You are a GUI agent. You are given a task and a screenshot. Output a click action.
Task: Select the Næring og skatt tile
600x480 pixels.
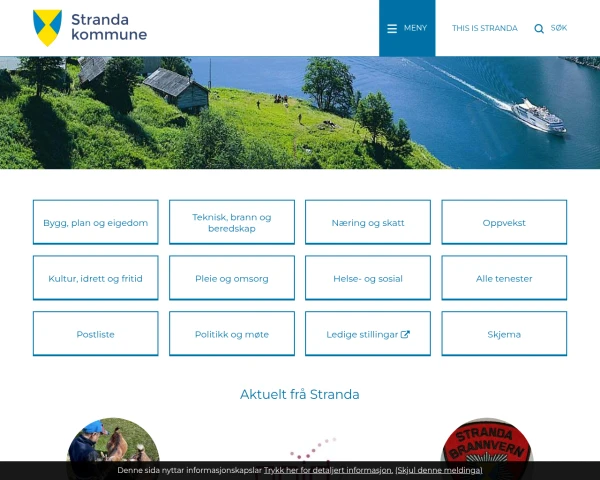click(x=368, y=222)
